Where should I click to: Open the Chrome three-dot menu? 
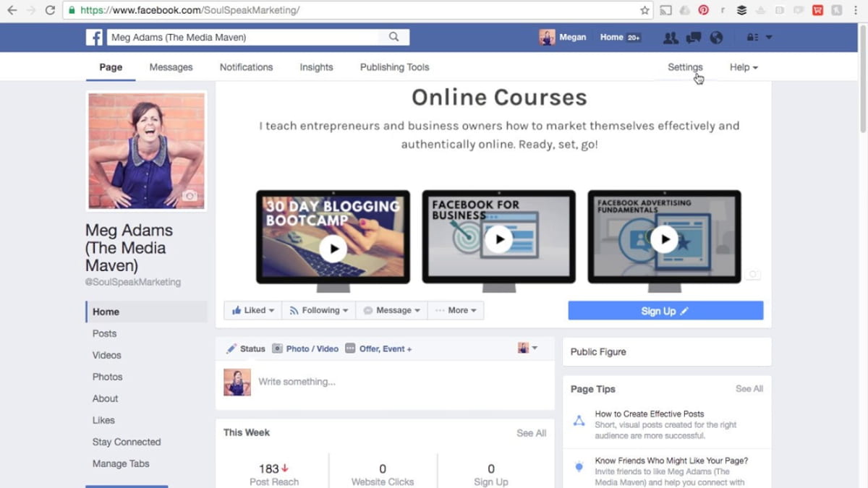856,10
